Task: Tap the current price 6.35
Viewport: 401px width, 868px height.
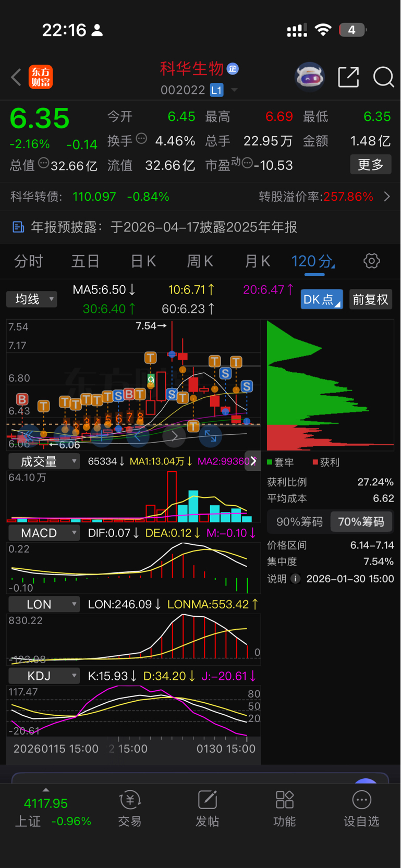Action: [x=40, y=118]
